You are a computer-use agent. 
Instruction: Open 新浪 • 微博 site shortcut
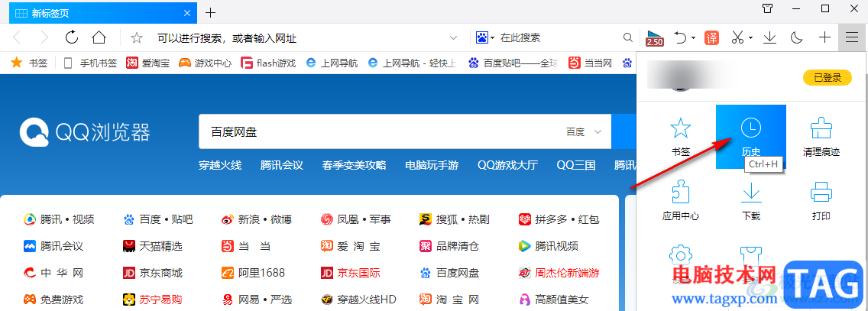tap(256, 220)
